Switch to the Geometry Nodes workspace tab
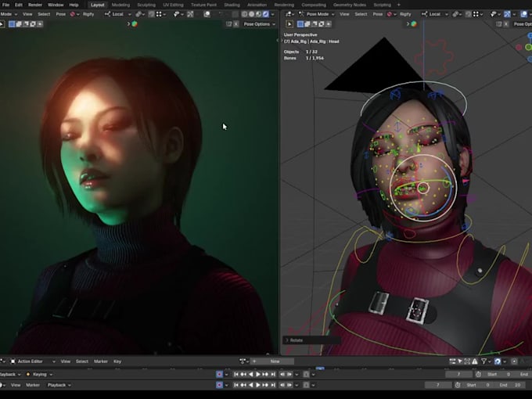This screenshot has height=399, width=532. pyautogui.click(x=350, y=5)
